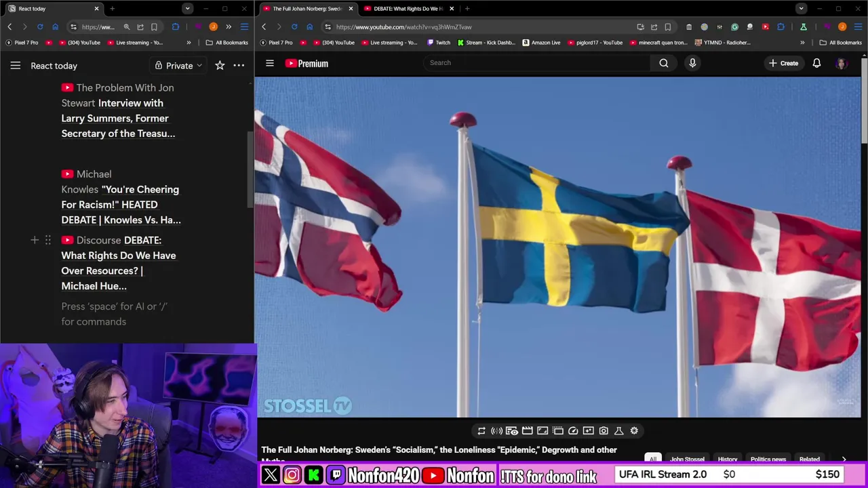Switch to the React today tab
The width and height of the screenshot is (868, 488).
pyautogui.click(x=53, y=9)
